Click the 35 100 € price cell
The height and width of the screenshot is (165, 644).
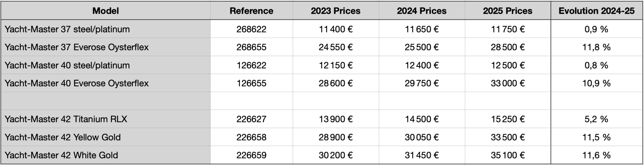(x=508, y=155)
